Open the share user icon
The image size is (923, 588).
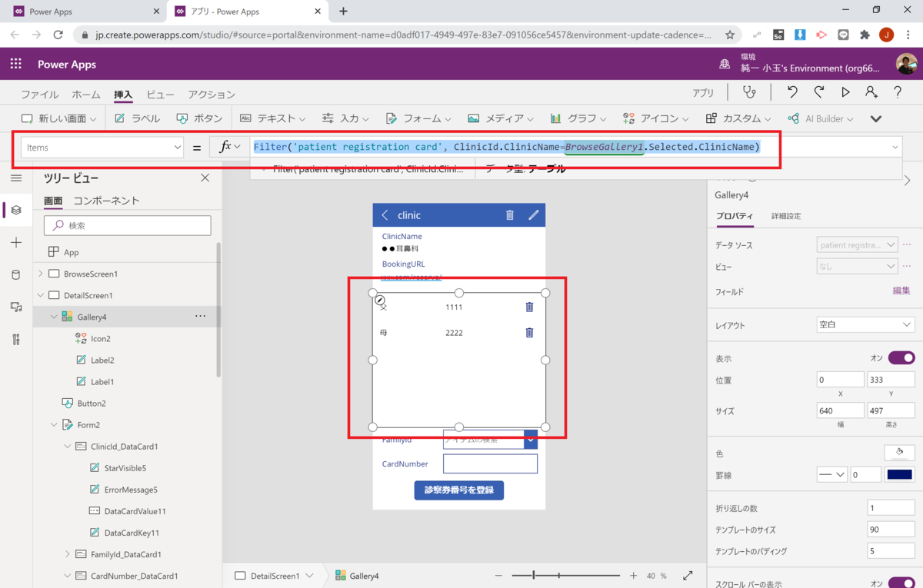(871, 92)
